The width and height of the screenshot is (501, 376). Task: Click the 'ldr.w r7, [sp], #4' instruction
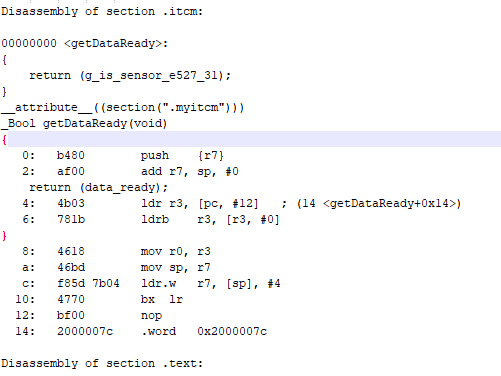pyautogui.click(x=211, y=283)
